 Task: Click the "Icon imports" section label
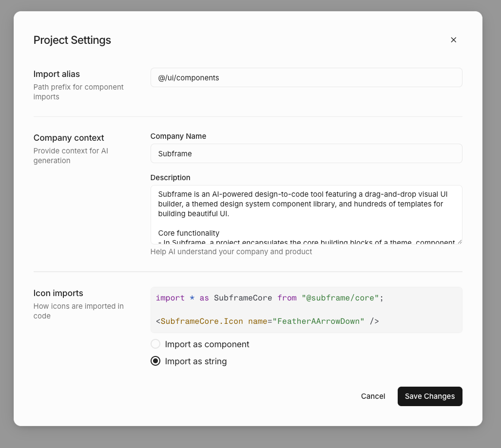[58, 293]
